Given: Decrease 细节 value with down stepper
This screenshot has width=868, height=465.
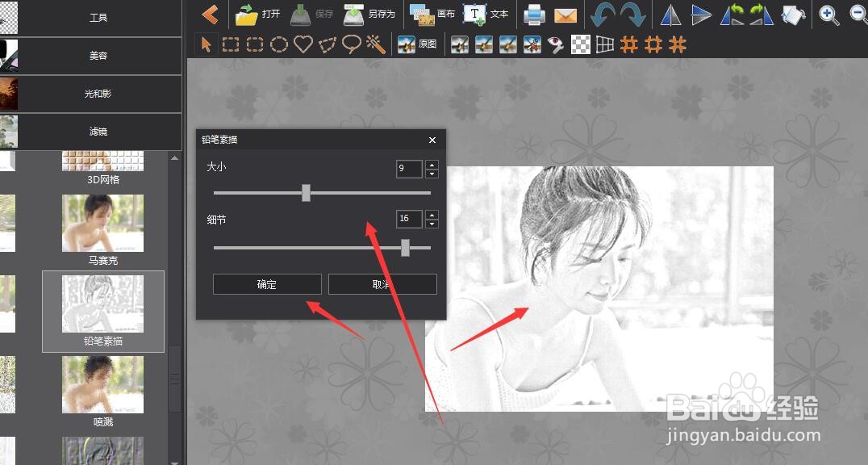Looking at the screenshot, I should point(432,224).
